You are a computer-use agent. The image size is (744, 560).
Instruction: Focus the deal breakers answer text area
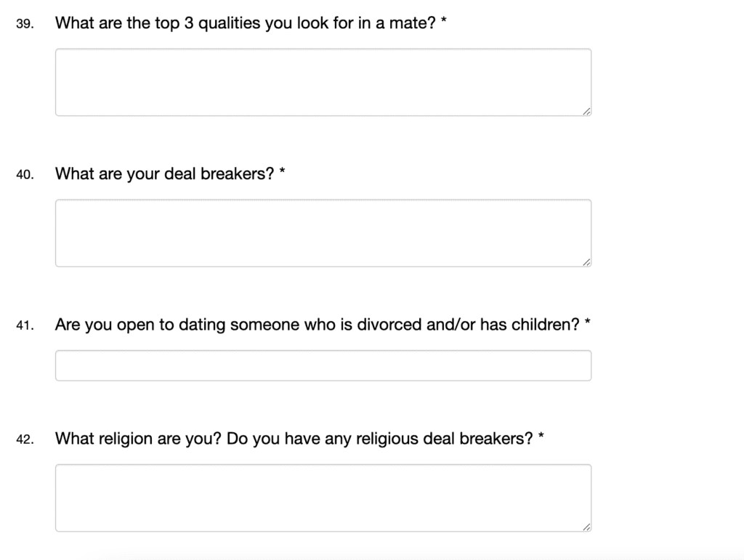click(323, 232)
